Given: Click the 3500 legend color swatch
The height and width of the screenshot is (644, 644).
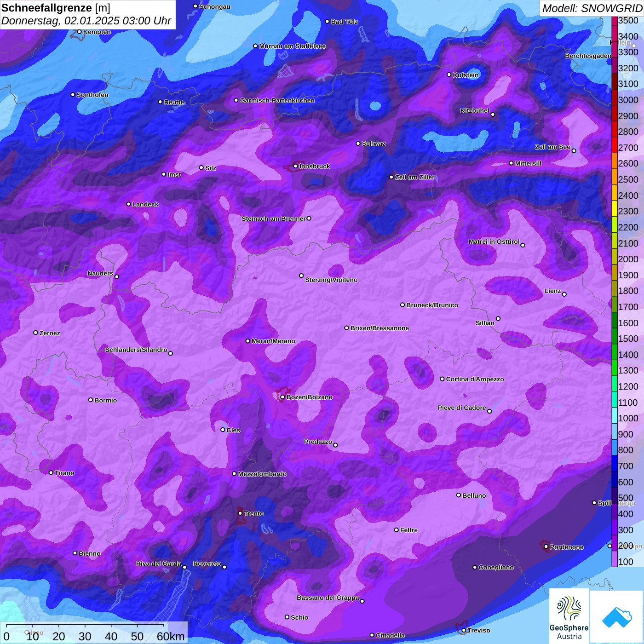Looking at the screenshot, I should (x=614, y=20).
